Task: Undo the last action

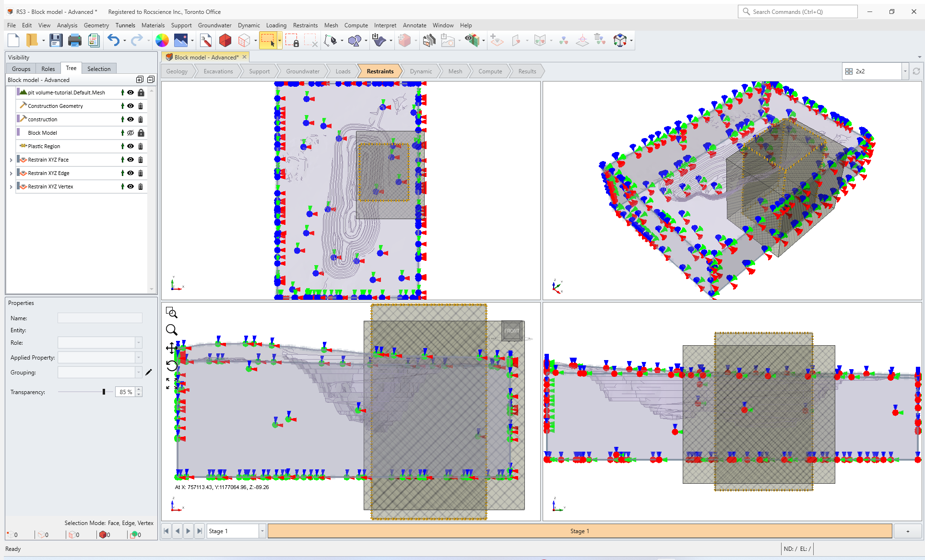Action: click(113, 41)
